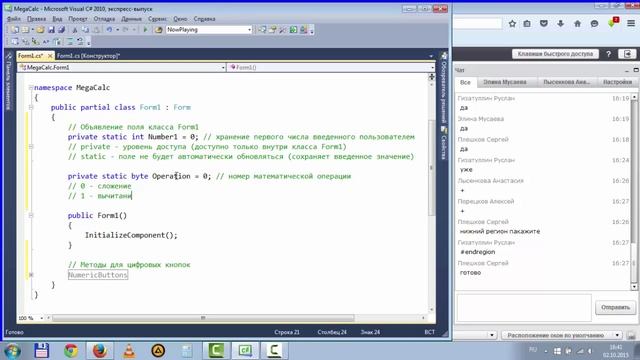Switch to Form1.cs [Конструктор] tab

[88, 56]
